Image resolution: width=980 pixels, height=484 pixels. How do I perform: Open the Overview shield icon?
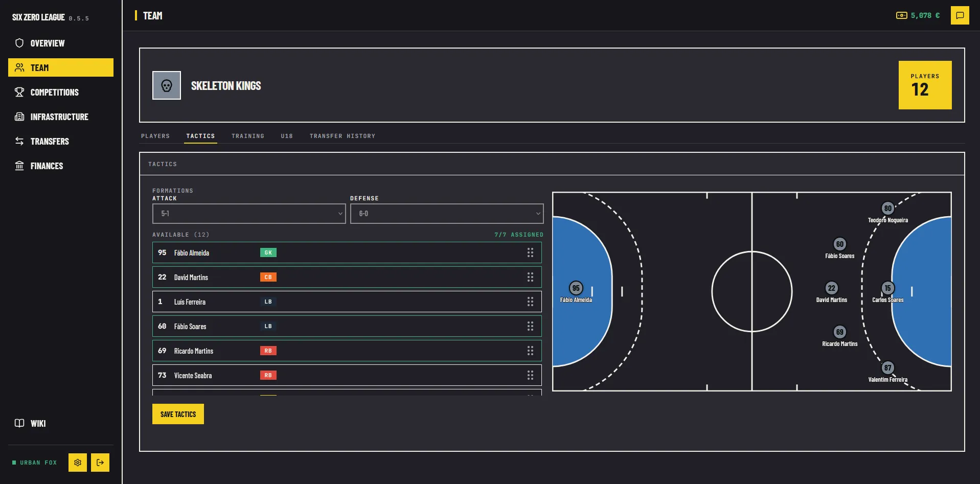click(x=19, y=43)
